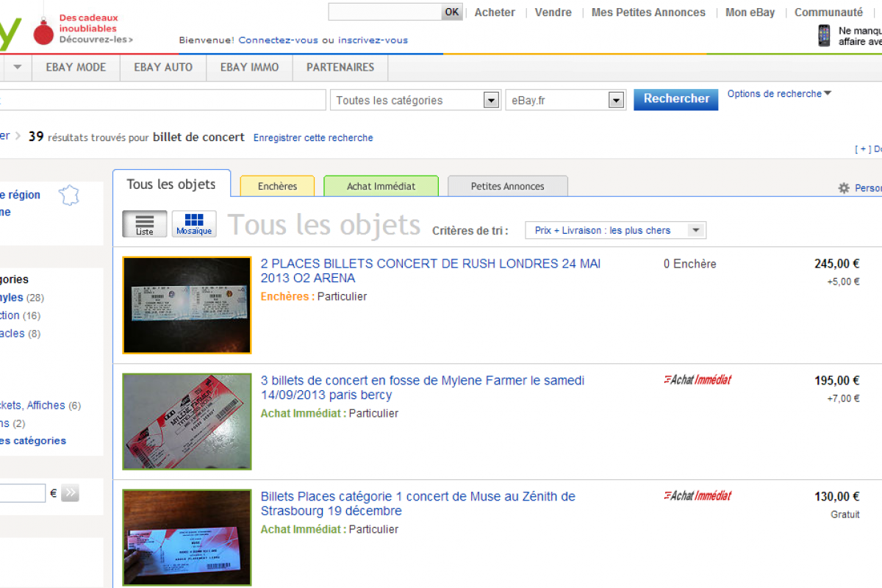882x588 pixels.
Task: Click the France map region icon
Action: tap(69, 196)
